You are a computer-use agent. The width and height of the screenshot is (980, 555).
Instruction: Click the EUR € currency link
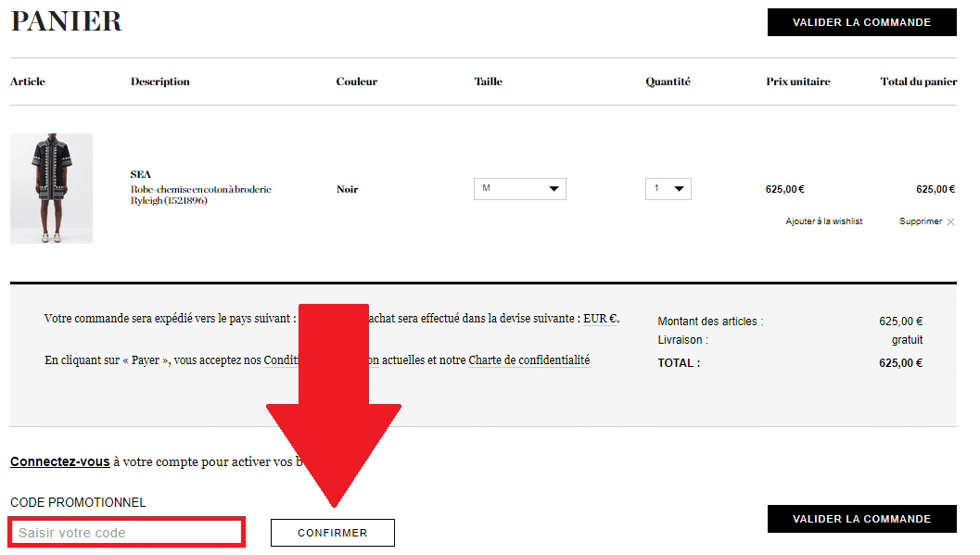coord(600,319)
